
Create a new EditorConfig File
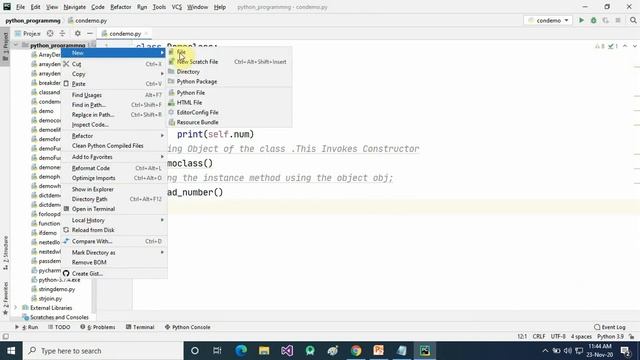click(x=229, y=112)
